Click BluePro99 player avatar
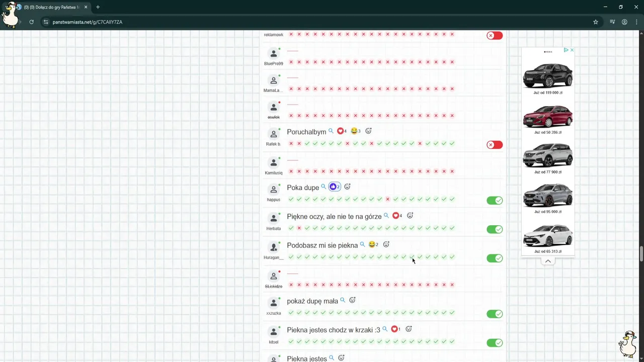 (x=274, y=54)
